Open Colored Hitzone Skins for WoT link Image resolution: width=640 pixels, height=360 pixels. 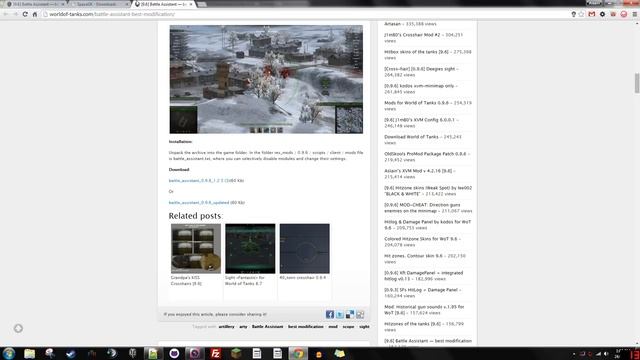point(420,239)
